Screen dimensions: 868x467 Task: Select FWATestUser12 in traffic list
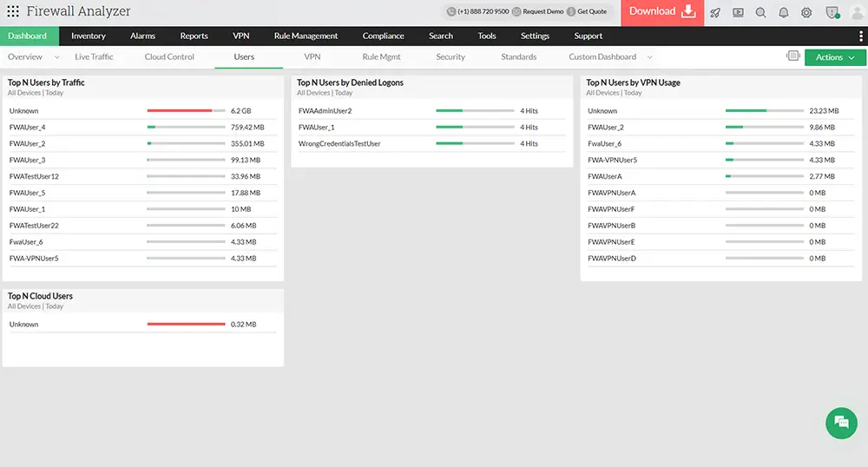coord(34,176)
